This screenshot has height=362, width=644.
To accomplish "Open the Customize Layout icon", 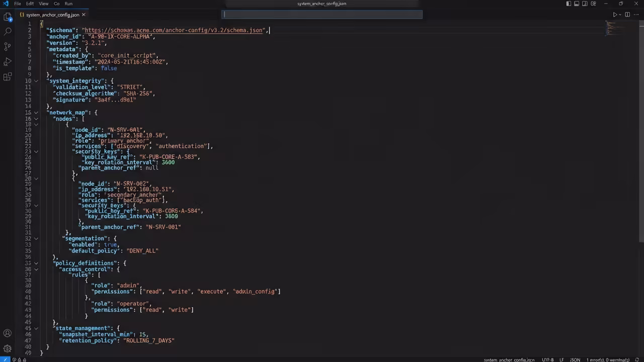I will (x=593, y=4).
